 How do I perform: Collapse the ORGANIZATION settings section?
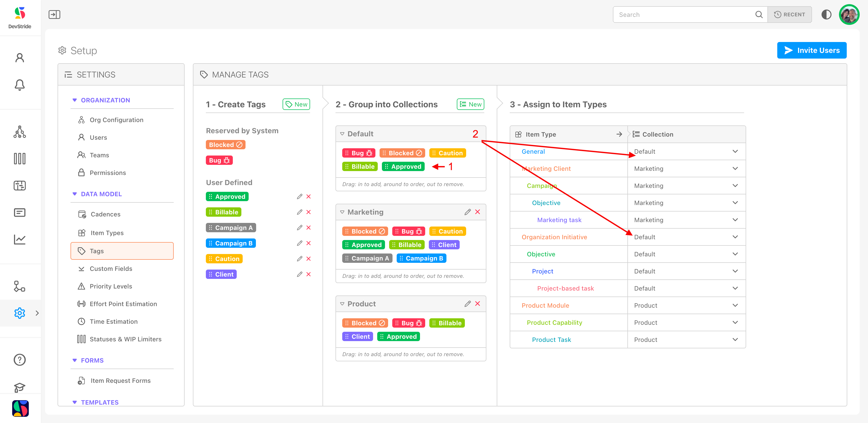(x=74, y=100)
